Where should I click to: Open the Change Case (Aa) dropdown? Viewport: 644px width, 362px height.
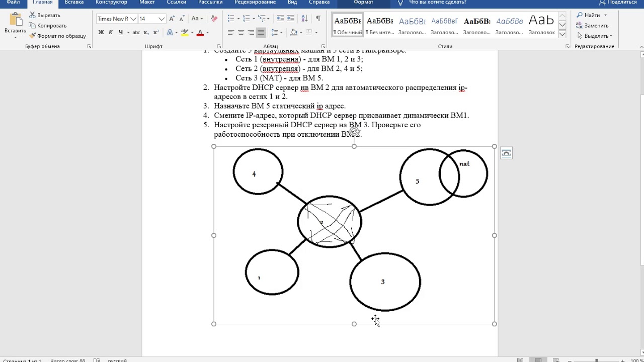pos(197,19)
